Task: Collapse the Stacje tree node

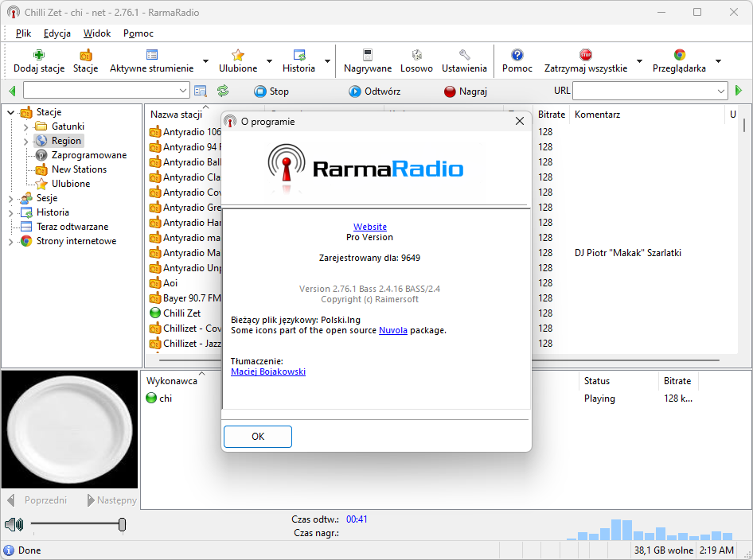Action: coord(11,113)
